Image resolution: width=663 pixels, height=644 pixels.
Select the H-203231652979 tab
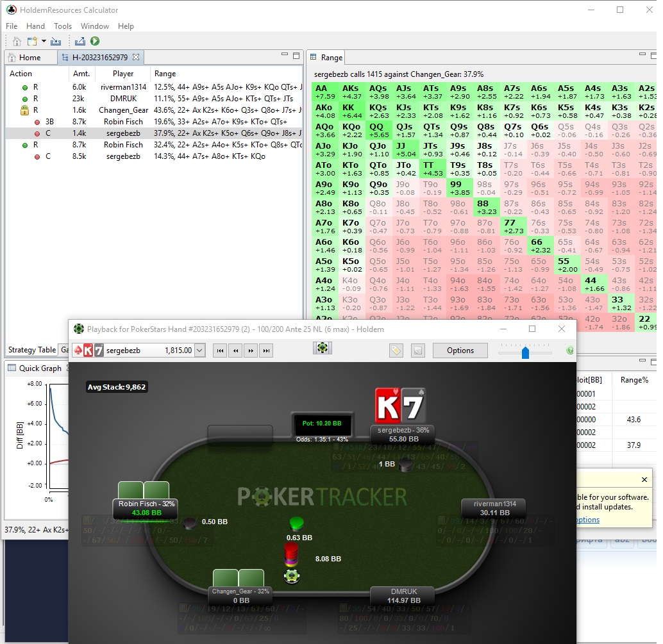[x=100, y=58]
